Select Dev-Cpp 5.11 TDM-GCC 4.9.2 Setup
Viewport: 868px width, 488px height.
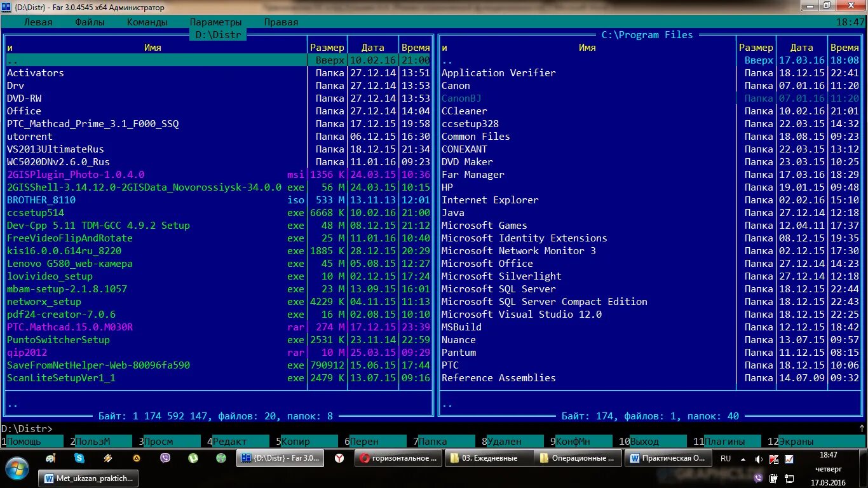(98, 226)
